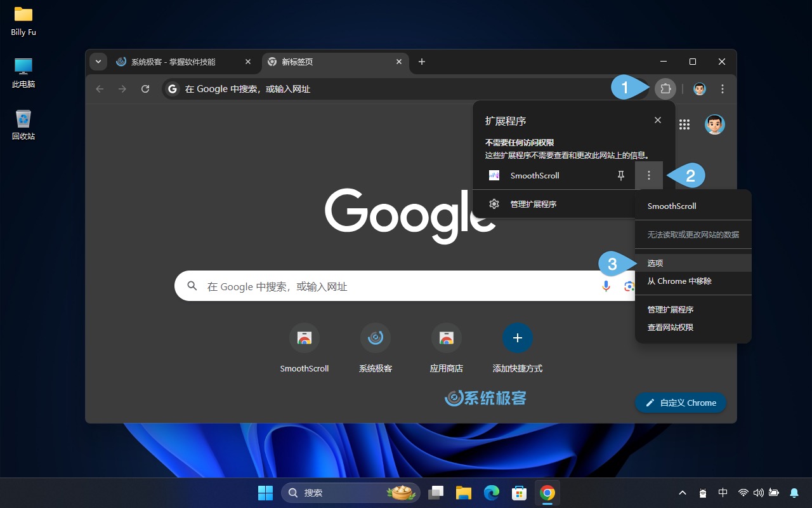
Task: Open the notifications bell in the taskbar
Action: click(x=794, y=493)
